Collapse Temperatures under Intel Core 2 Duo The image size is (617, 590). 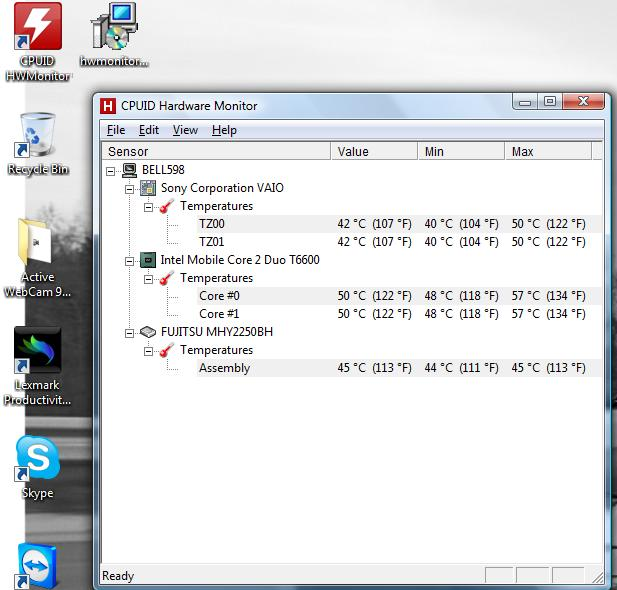pos(148,279)
